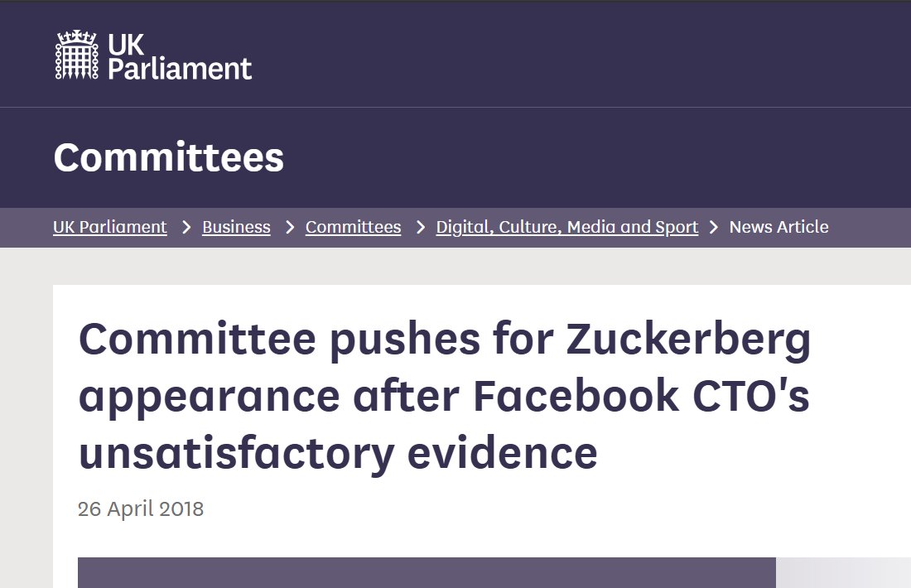Navigate to Committees in the breadcrumb
The height and width of the screenshot is (588, 911).
click(x=353, y=227)
